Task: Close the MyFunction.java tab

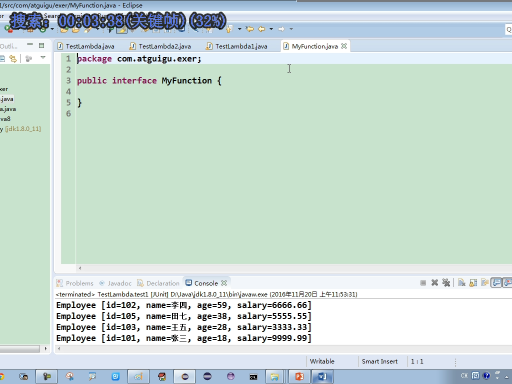Action: (344, 46)
